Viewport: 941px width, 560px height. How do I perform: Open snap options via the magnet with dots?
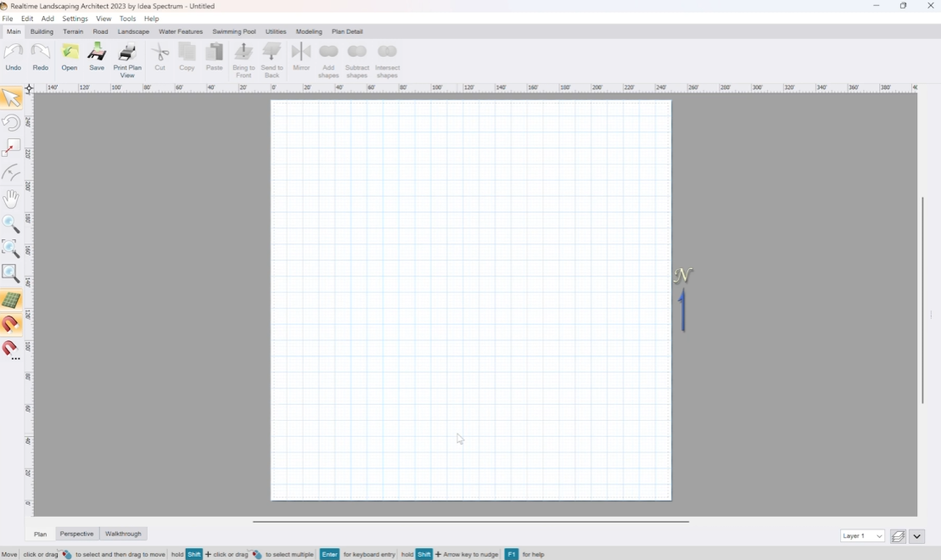tap(11, 350)
